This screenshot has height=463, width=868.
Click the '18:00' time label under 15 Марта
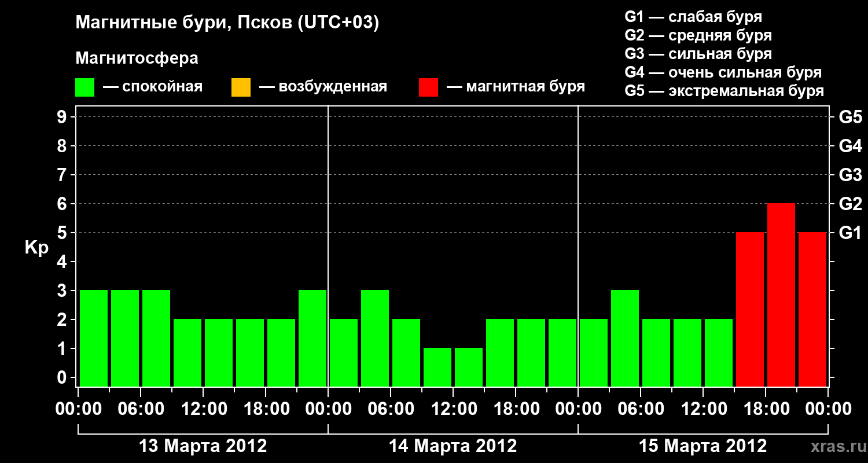click(x=766, y=409)
